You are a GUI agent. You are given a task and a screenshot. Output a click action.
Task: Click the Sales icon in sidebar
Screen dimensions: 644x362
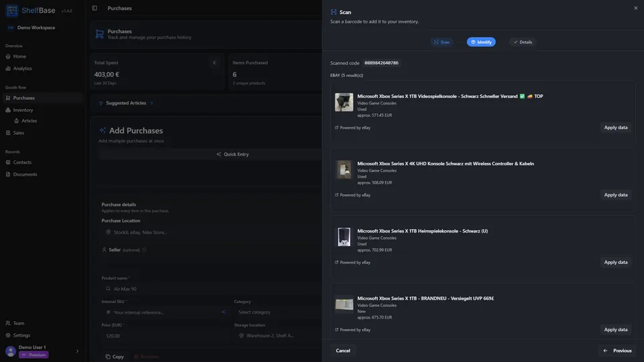[8, 133]
